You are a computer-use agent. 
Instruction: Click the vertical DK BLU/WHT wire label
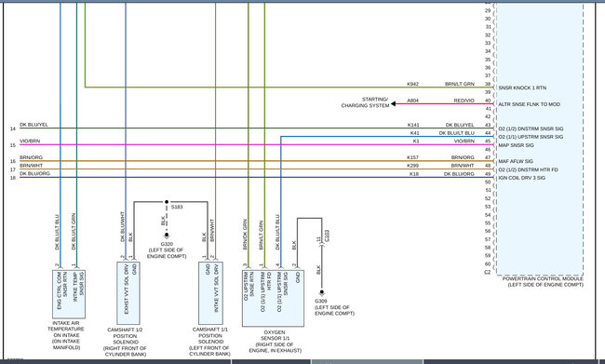[x=123, y=226]
